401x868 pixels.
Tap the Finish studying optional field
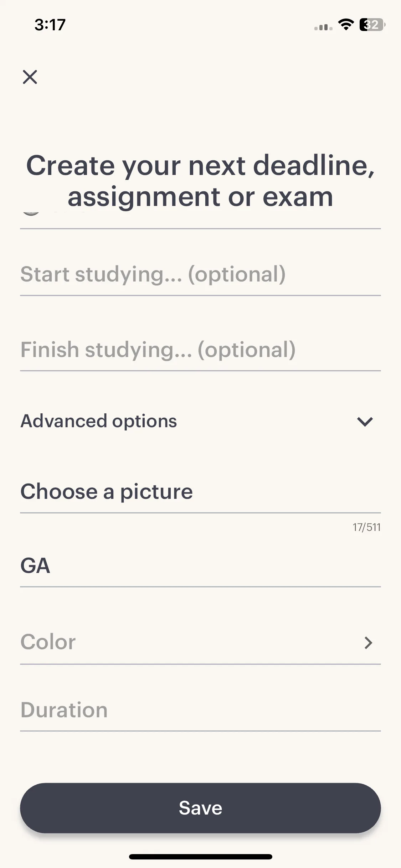coord(200,350)
